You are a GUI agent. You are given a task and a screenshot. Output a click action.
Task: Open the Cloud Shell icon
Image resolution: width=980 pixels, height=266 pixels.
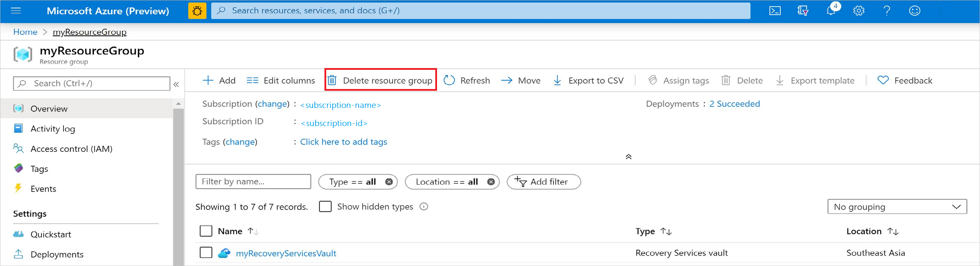(775, 11)
